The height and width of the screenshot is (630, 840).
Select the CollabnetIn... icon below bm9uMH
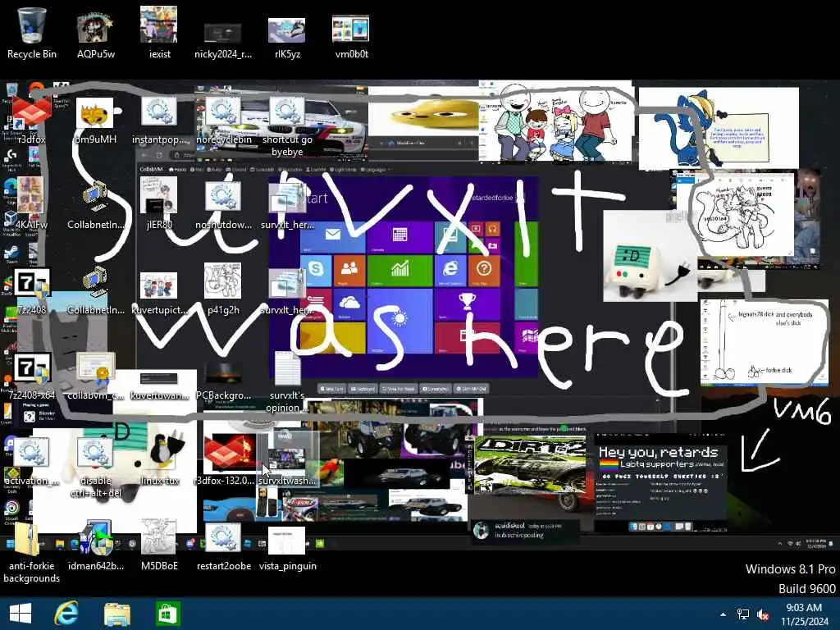(x=95, y=206)
